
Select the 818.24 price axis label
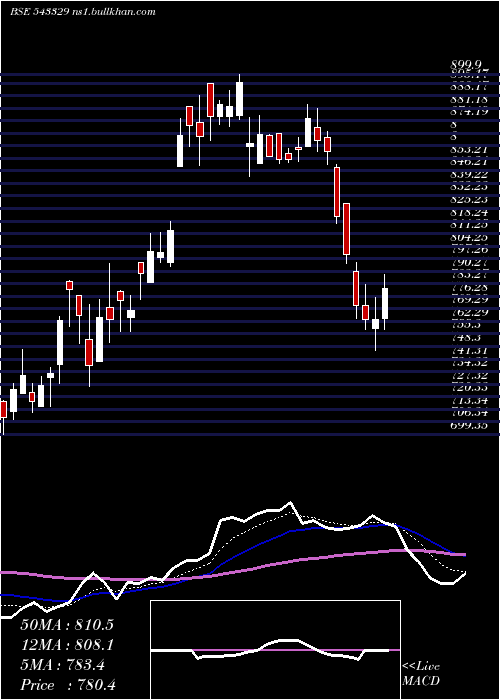(x=469, y=213)
